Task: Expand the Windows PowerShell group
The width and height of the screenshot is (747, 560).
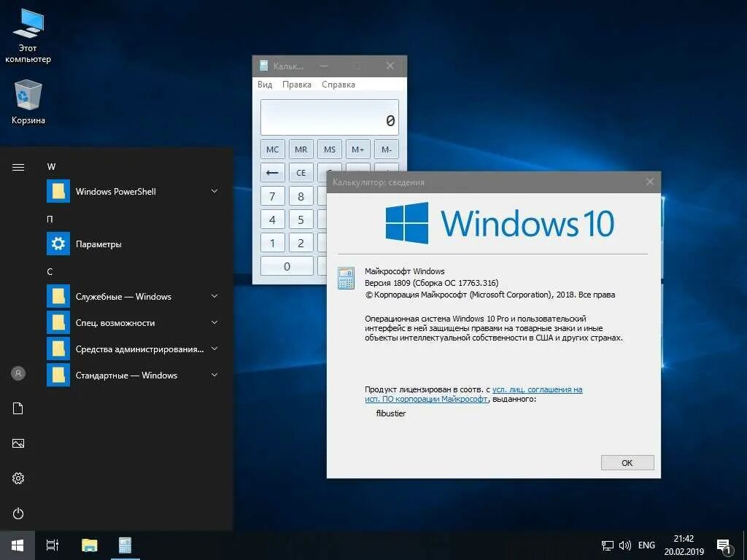Action: tap(214, 191)
